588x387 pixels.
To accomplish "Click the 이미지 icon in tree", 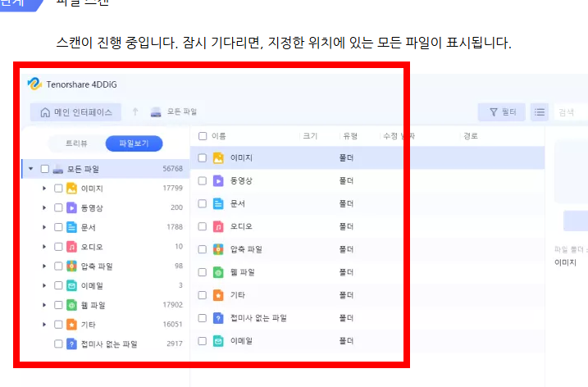I will (x=71, y=189).
